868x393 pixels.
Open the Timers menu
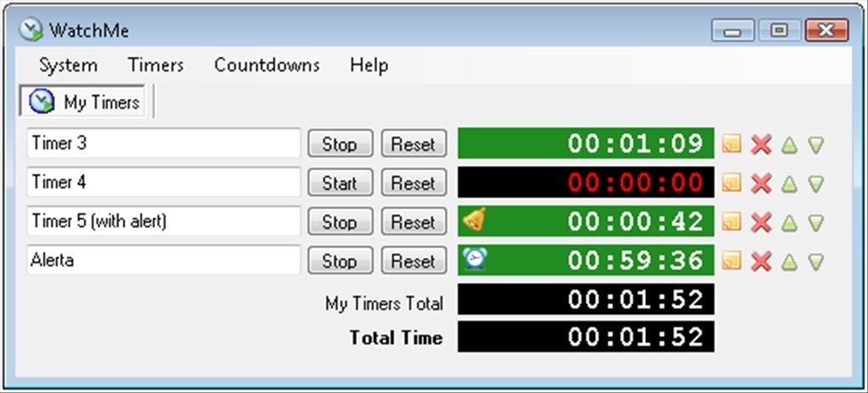click(156, 64)
